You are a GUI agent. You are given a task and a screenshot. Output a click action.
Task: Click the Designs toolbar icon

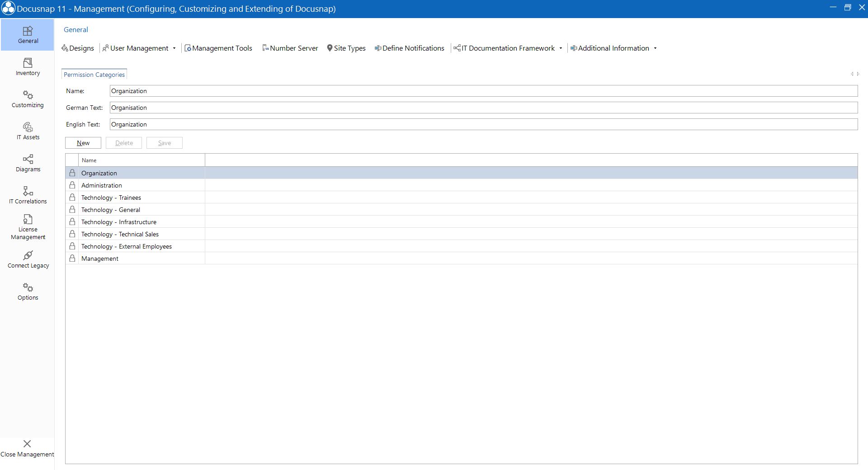tap(77, 48)
